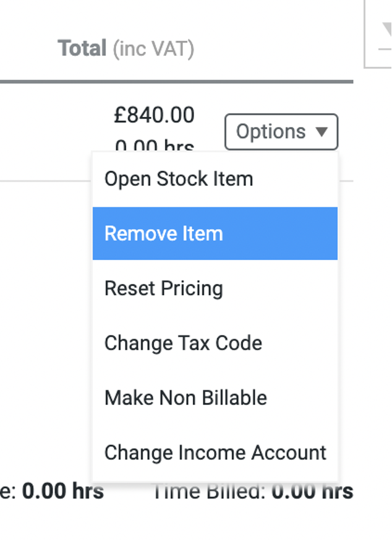
Task: Pick Change Tax Code option
Action: point(183,343)
